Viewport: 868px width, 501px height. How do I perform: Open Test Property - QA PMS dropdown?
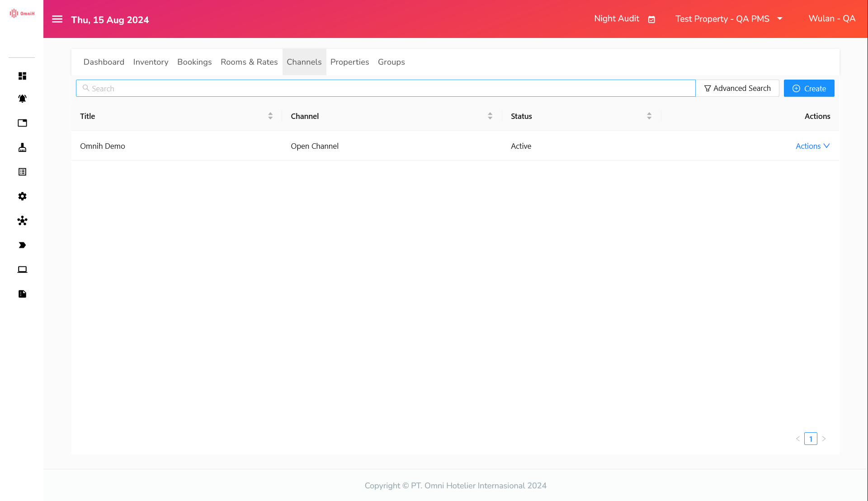[729, 19]
